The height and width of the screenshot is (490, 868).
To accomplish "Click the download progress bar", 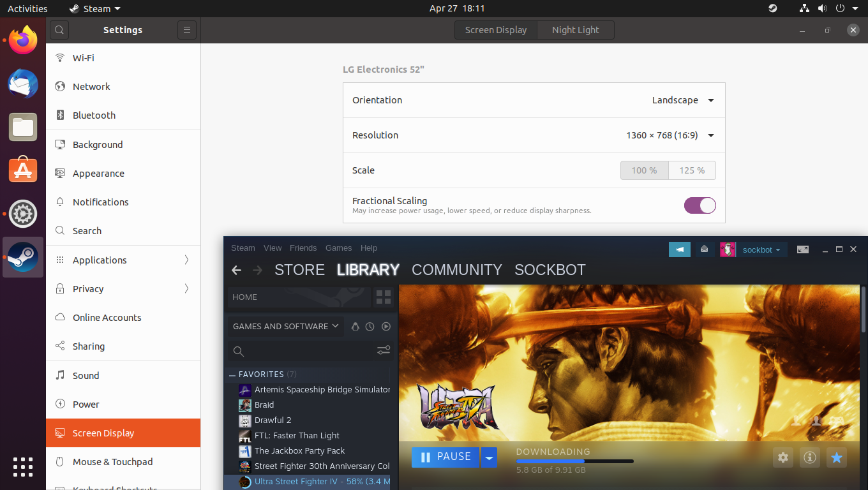I will [x=574, y=461].
